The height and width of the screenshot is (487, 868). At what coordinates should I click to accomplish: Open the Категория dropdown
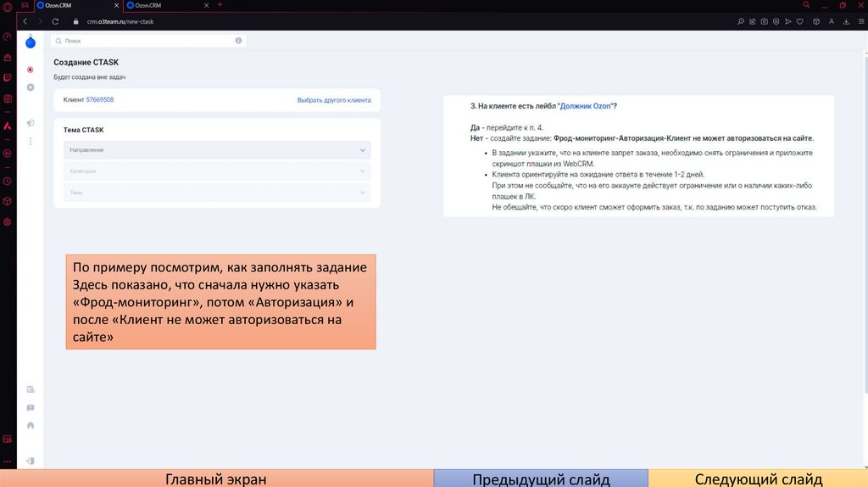[x=217, y=171]
